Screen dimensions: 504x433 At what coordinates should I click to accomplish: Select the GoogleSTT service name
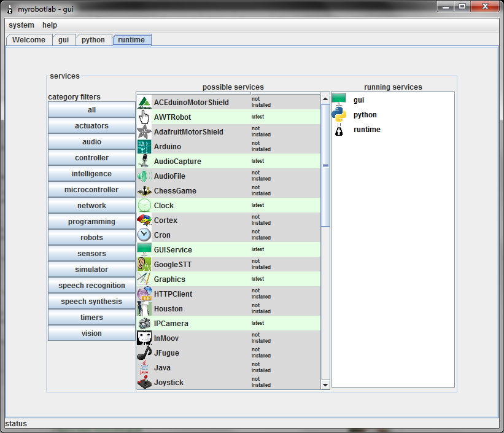pyautogui.click(x=173, y=265)
